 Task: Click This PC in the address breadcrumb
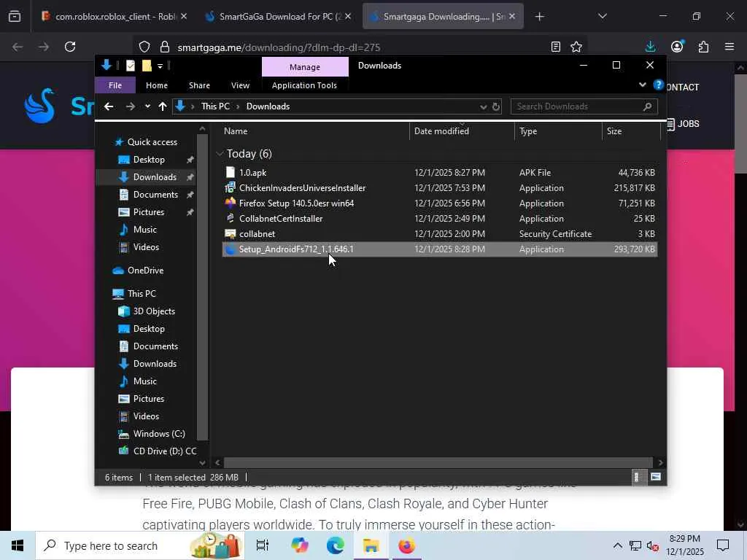tap(215, 106)
